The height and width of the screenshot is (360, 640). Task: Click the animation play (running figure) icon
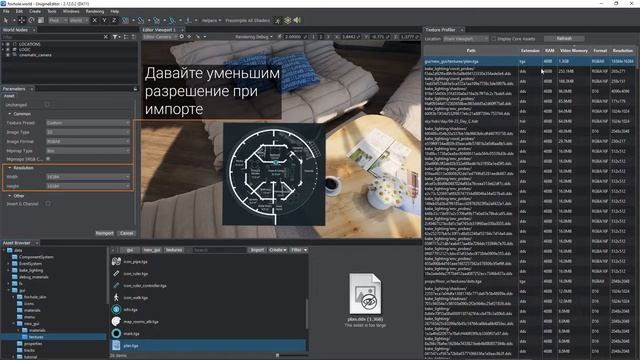pyautogui.click(x=278, y=20)
